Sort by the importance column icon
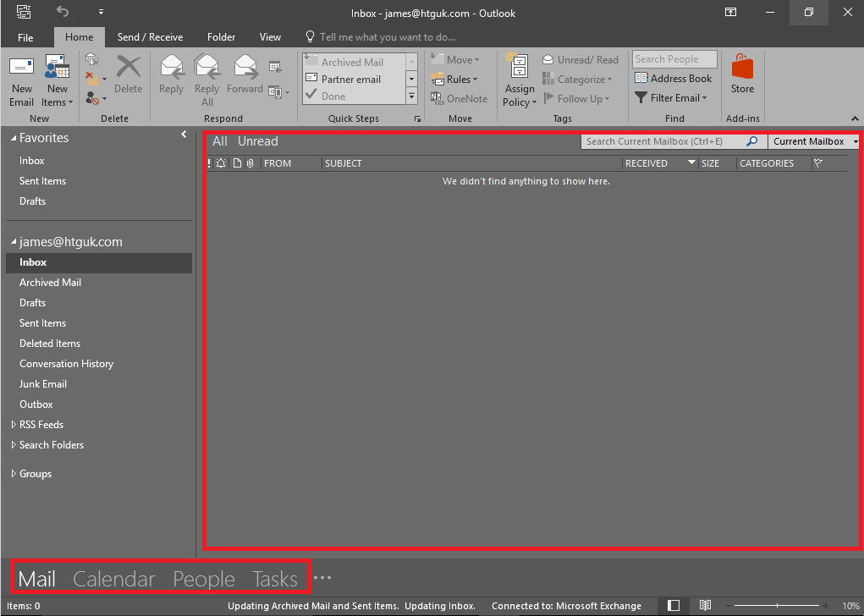Viewport: 864px width, 616px height. (x=209, y=163)
